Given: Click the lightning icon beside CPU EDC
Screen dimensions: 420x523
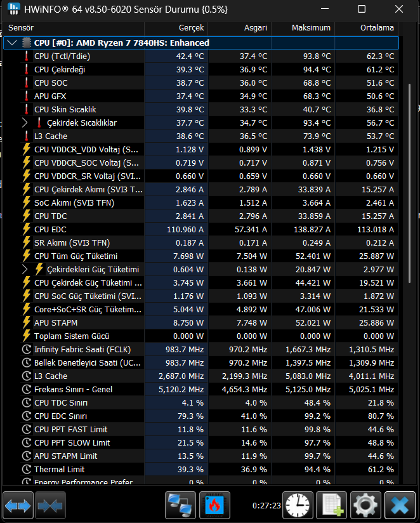Looking at the screenshot, I should coord(27,230).
